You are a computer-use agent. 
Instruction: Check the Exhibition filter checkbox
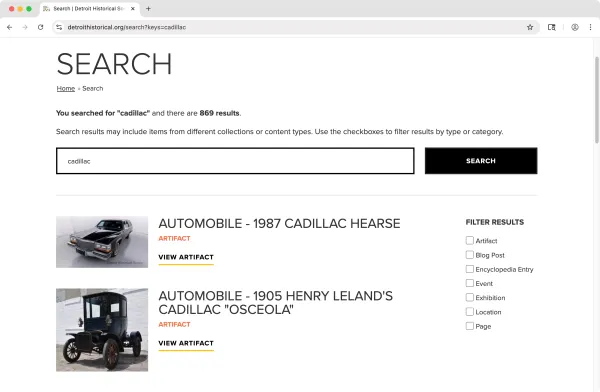[470, 297]
